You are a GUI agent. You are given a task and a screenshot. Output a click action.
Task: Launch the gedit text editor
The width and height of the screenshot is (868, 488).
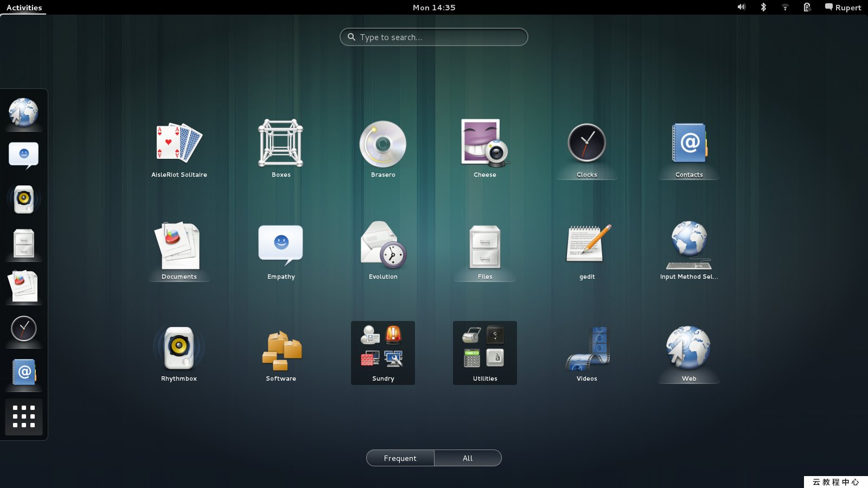coord(586,246)
